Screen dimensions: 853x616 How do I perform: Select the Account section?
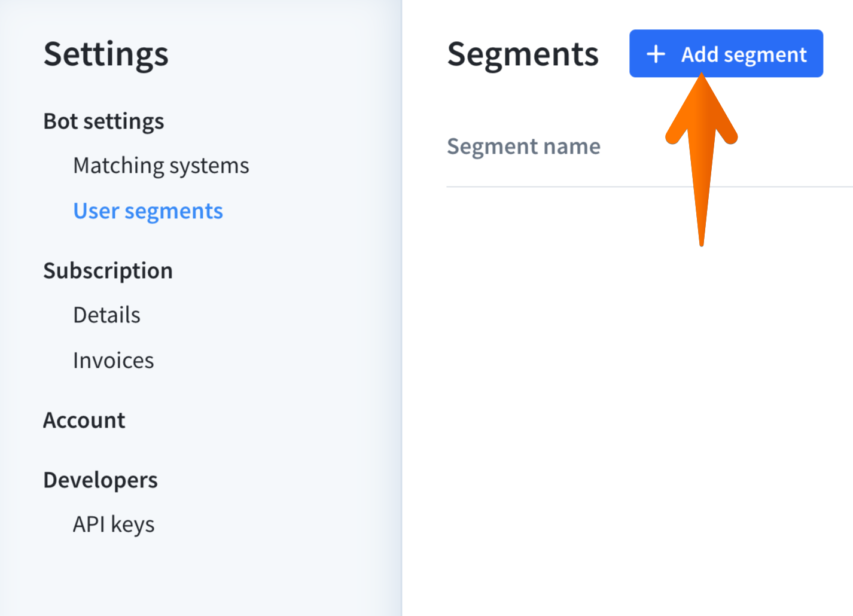point(84,420)
